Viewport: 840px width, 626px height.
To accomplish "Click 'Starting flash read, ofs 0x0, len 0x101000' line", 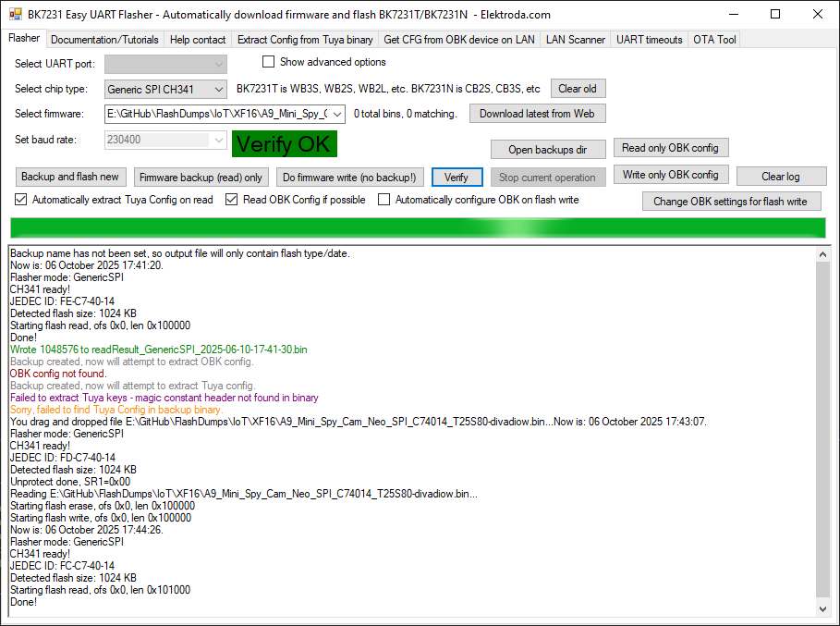I will 100,590.
